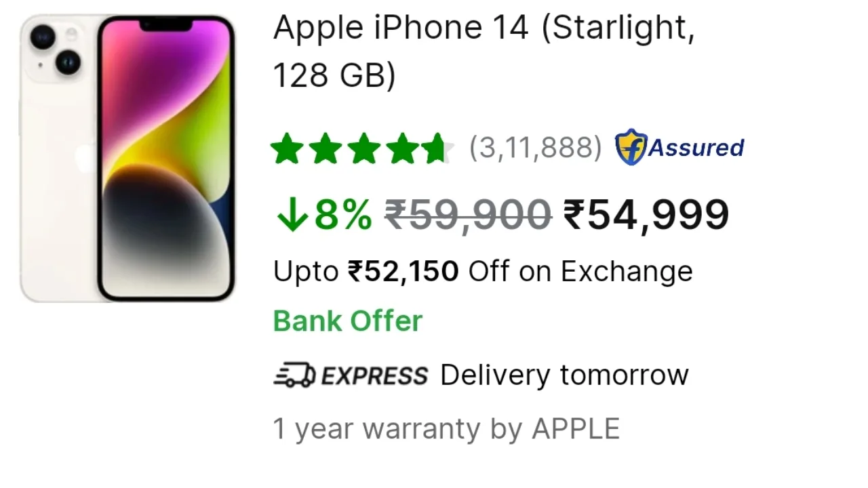
Task: Click the Express delivery truck icon
Action: coord(294,375)
